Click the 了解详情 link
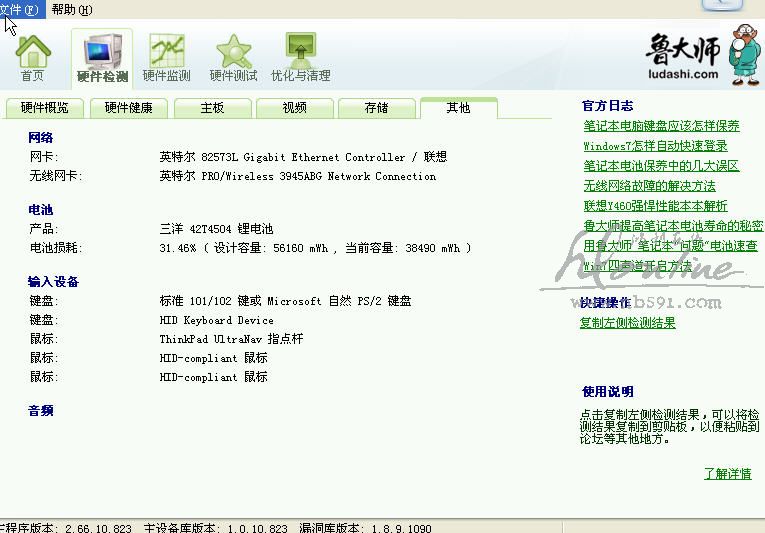The height and width of the screenshot is (533, 765). 727,474
